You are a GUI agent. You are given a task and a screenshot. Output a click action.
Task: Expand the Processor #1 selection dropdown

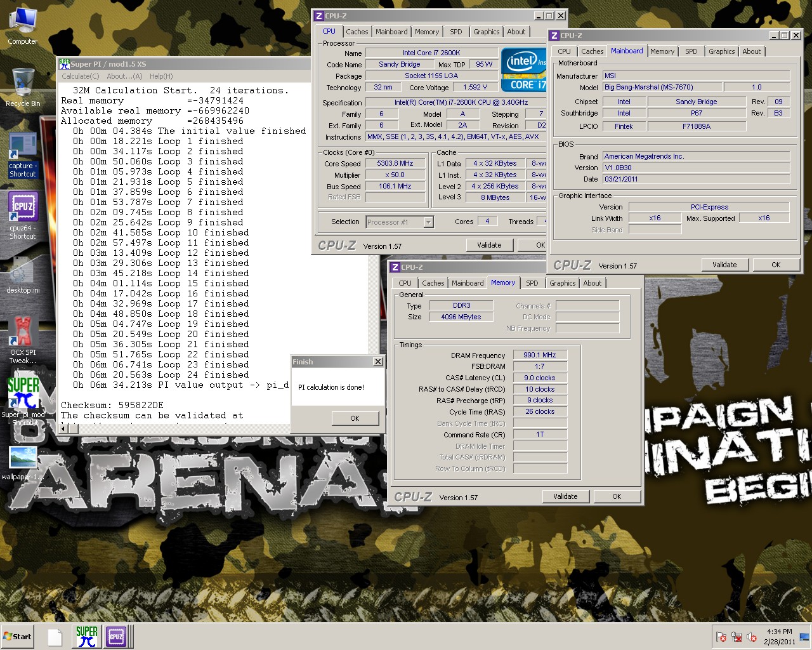click(428, 222)
